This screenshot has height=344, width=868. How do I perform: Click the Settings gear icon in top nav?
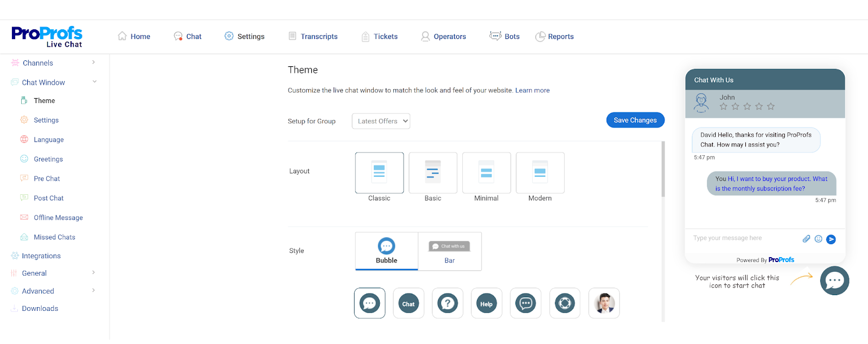pos(229,36)
